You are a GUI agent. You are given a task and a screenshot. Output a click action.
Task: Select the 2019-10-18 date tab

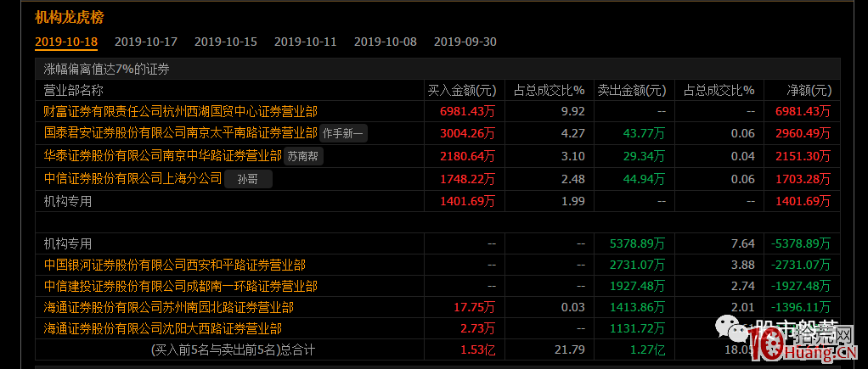point(66,42)
